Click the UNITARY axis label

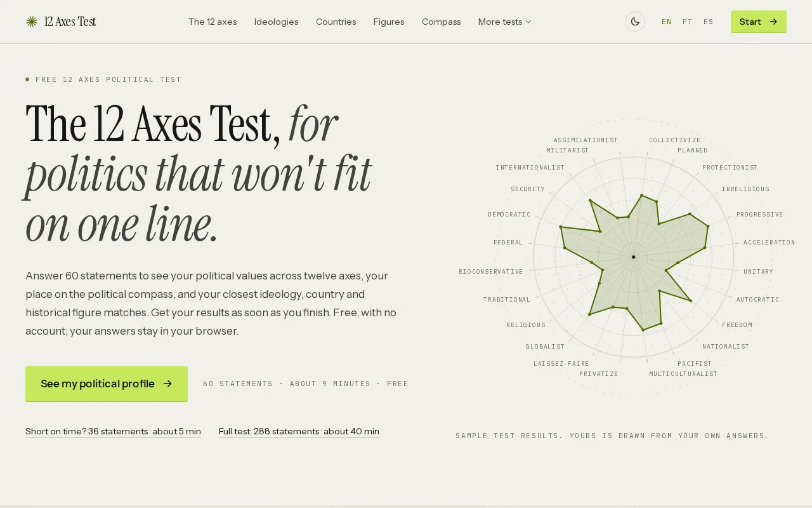[x=759, y=272]
